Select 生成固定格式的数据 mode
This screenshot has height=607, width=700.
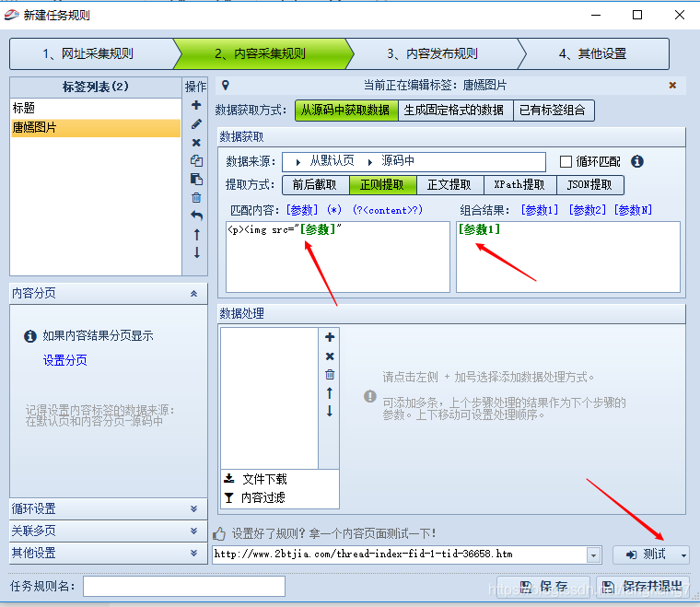455,111
